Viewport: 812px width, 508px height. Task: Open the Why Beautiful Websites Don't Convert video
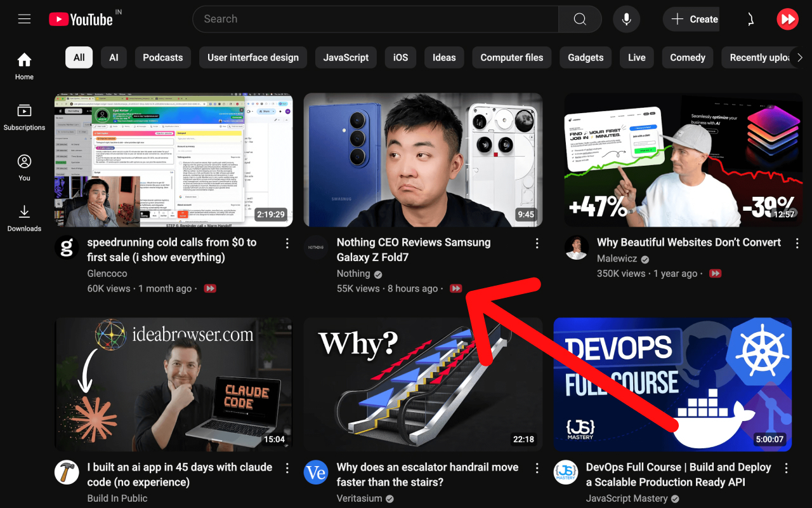[689, 242]
